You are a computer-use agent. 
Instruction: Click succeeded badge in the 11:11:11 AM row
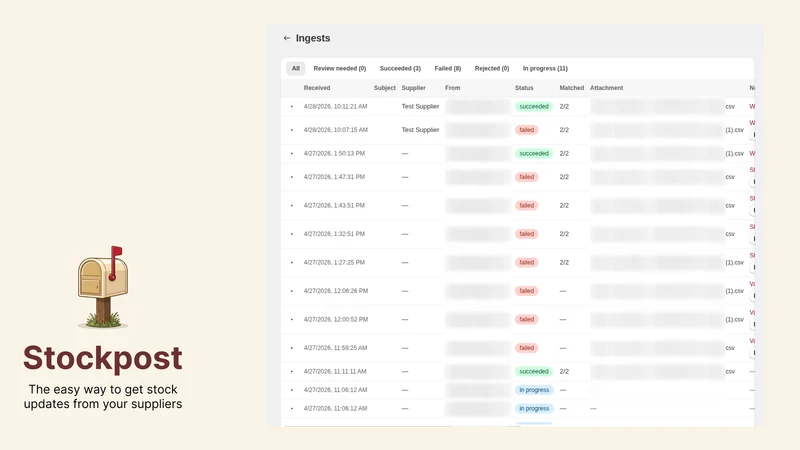pyautogui.click(x=534, y=372)
